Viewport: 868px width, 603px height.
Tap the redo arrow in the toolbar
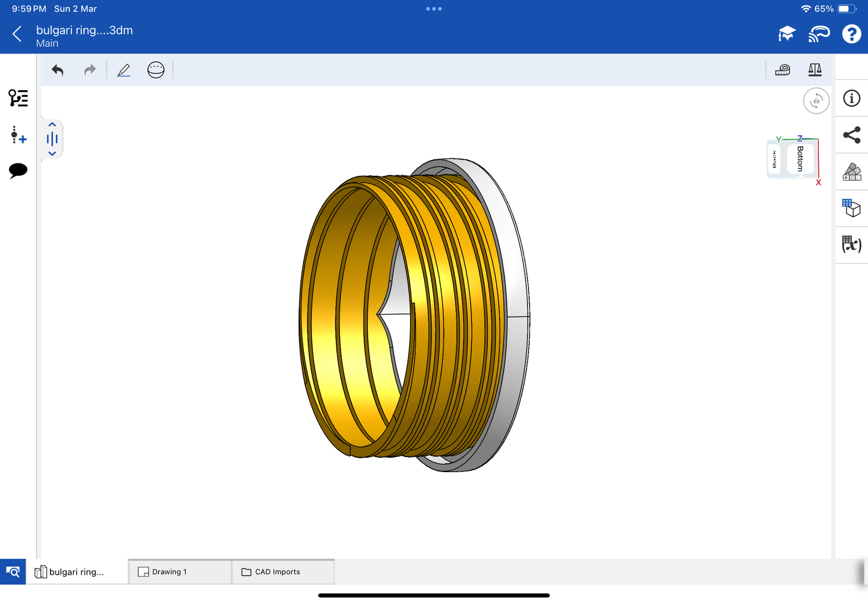click(x=90, y=70)
